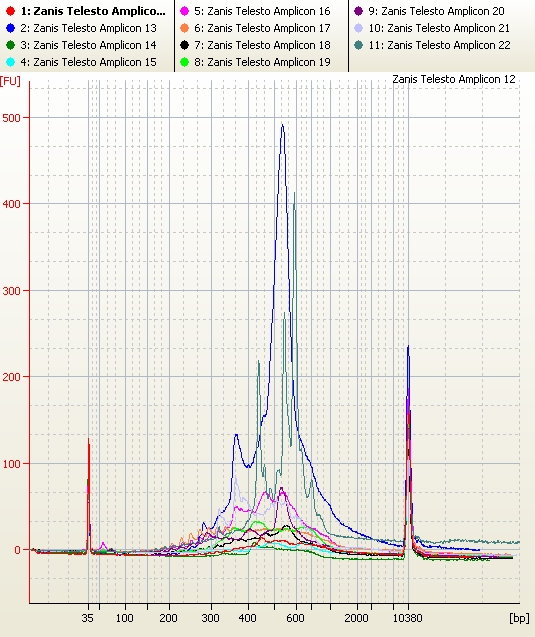The image size is (535, 637).
Task: Click the 500 value on the y-axis
Action: pos(11,118)
